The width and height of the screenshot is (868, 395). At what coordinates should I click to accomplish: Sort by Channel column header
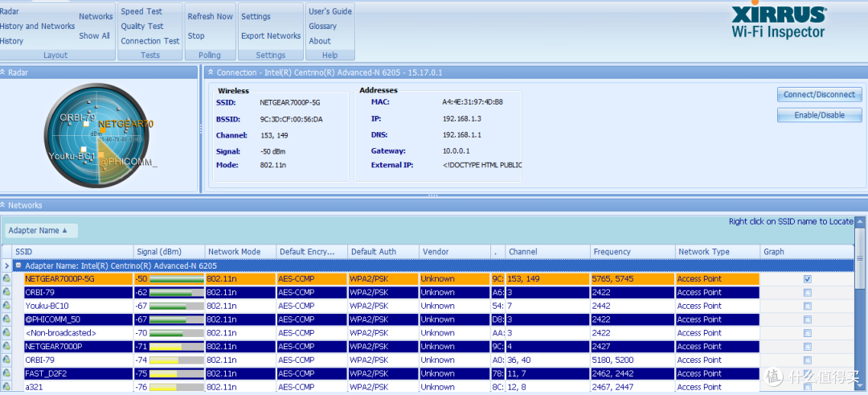click(x=548, y=252)
